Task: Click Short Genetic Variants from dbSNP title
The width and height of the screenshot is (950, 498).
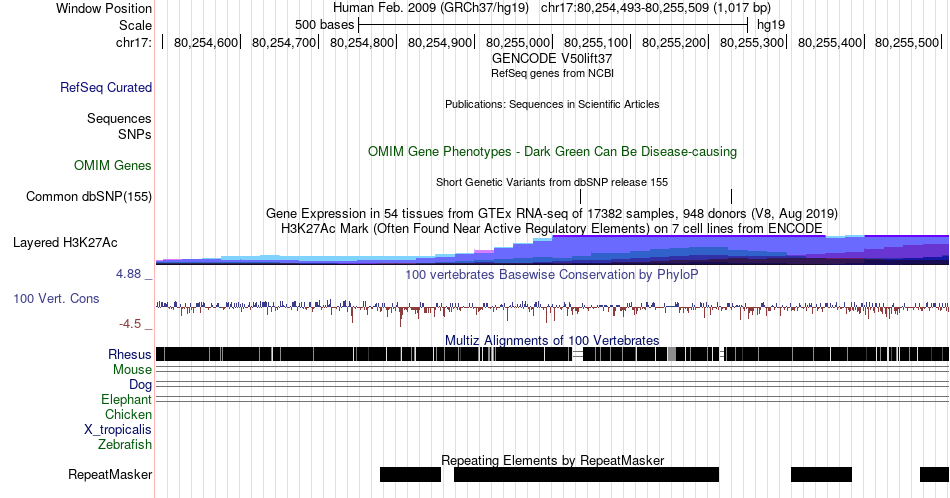Action: 552,182
